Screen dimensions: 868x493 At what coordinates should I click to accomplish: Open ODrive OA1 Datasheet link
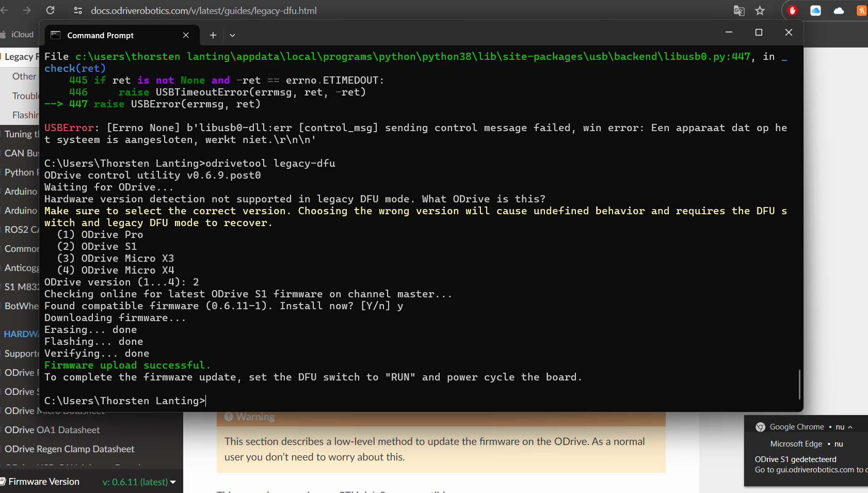(x=52, y=430)
